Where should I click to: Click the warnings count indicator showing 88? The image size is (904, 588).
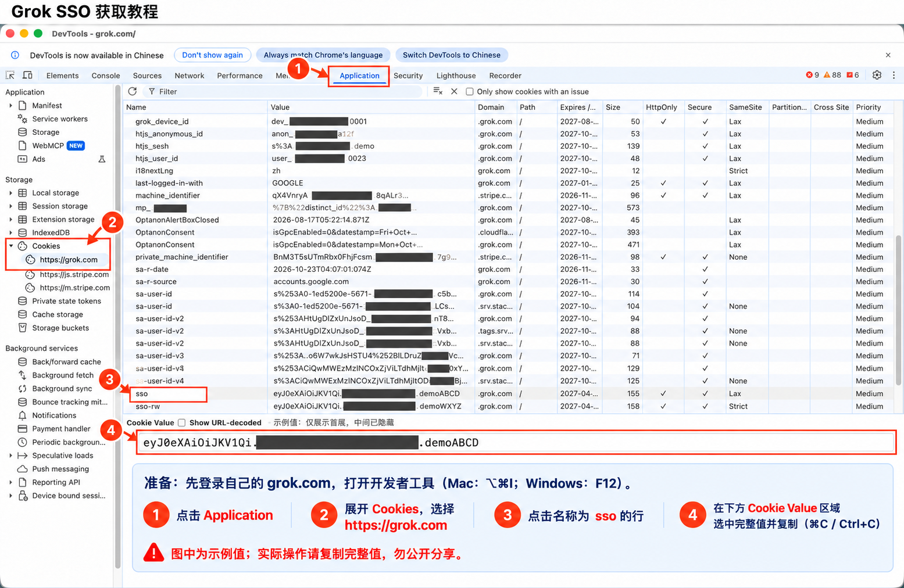point(832,75)
